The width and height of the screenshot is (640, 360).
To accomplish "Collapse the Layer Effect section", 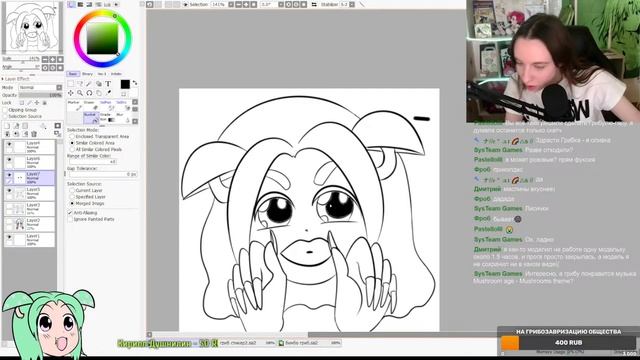I will [x=3, y=79].
